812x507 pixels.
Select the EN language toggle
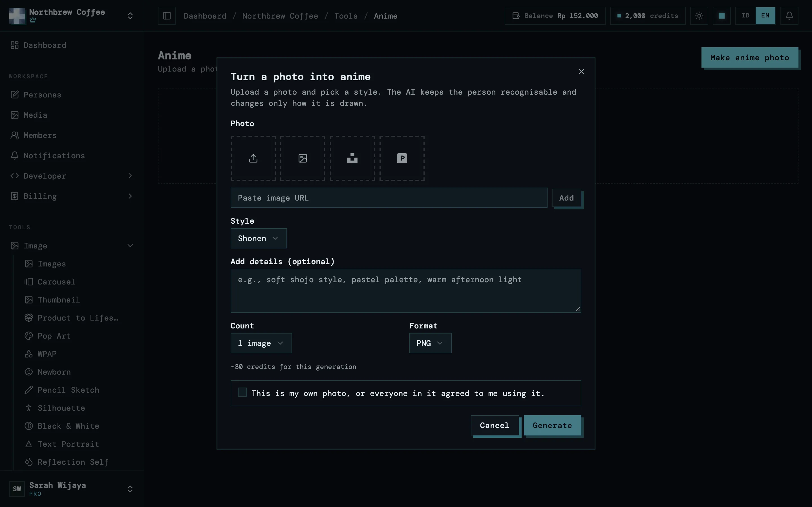[x=765, y=16]
